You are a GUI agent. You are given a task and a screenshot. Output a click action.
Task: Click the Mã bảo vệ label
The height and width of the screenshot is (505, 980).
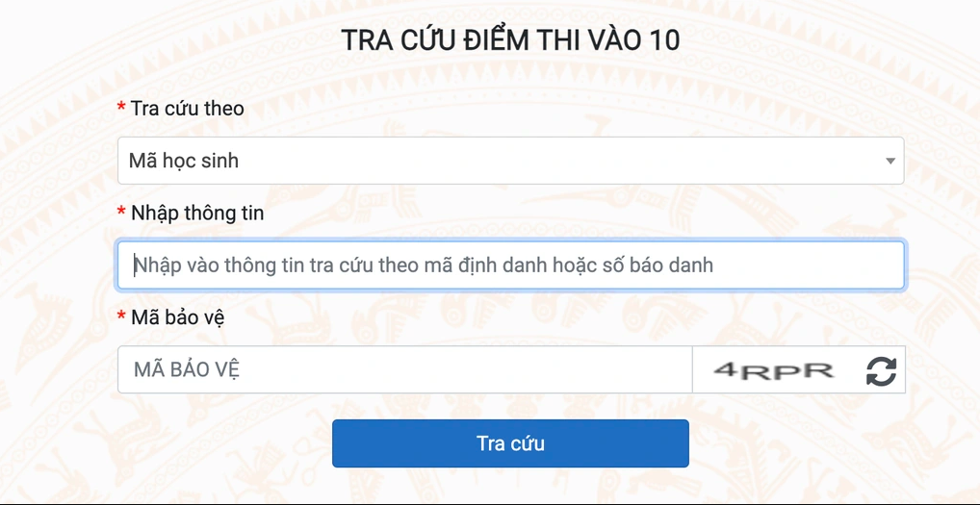tap(177, 316)
